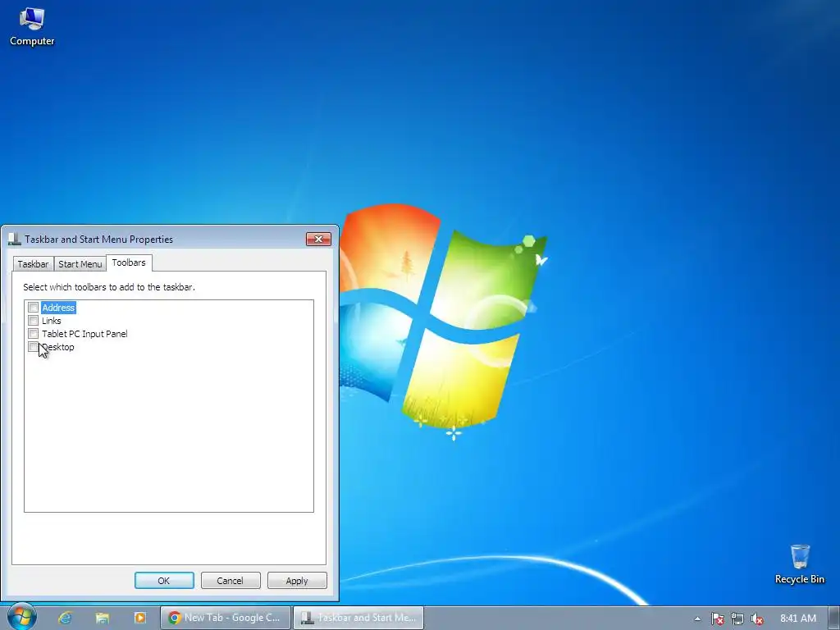The height and width of the screenshot is (630, 840).
Task: Enable the Links toolbar checkbox
Action: [x=33, y=321]
